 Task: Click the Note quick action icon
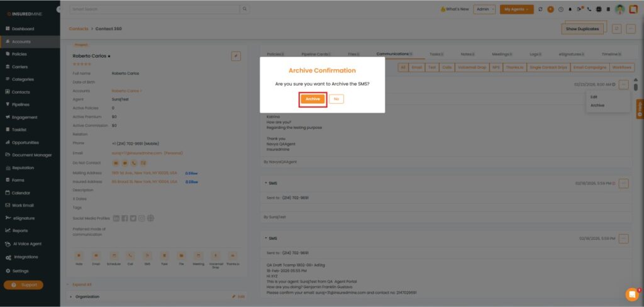79,255
